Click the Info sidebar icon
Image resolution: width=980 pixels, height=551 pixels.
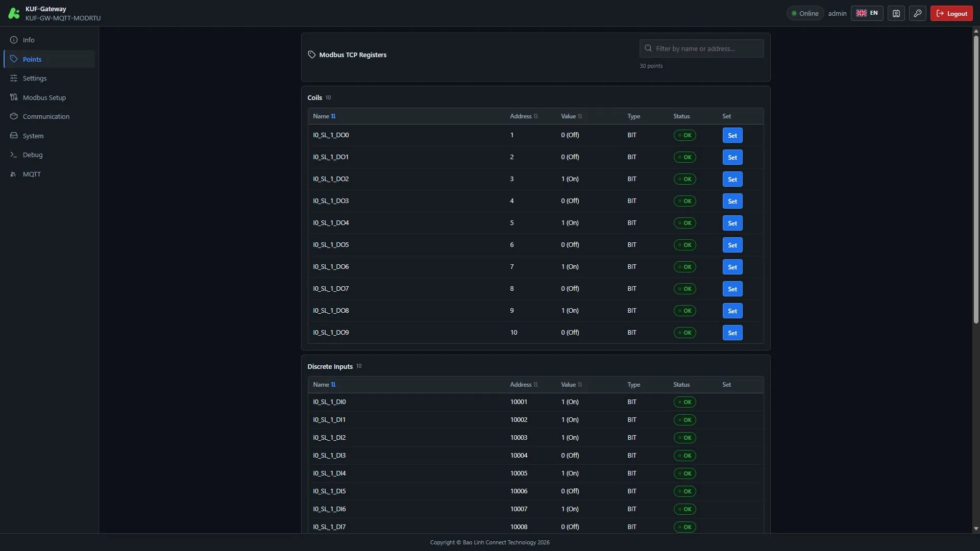[14, 40]
